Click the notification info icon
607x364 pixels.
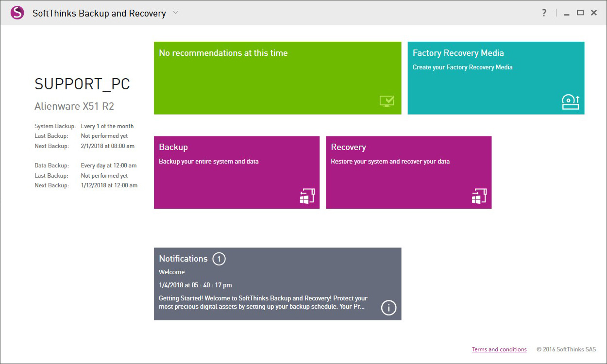[x=388, y=307]
